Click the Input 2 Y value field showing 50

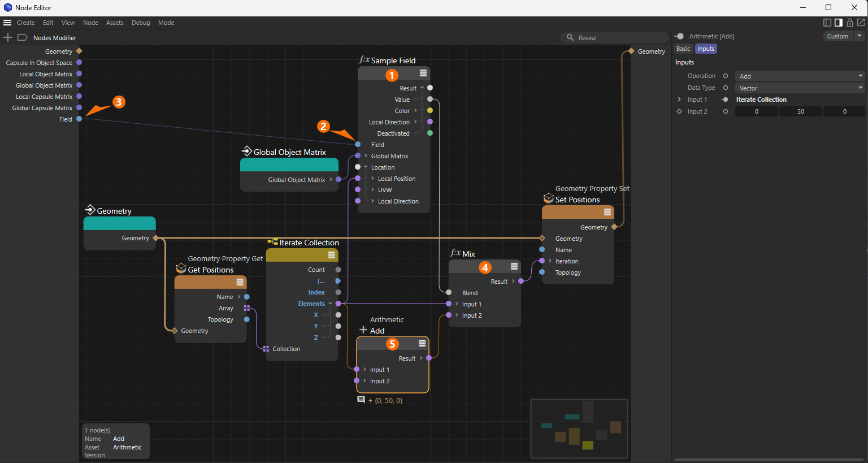coord(801,111)
